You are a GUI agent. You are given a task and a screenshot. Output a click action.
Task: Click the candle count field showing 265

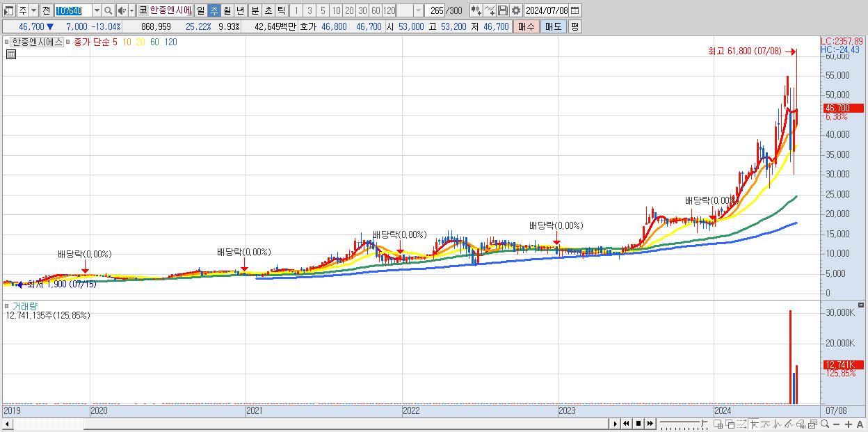[x=435, y=10]
